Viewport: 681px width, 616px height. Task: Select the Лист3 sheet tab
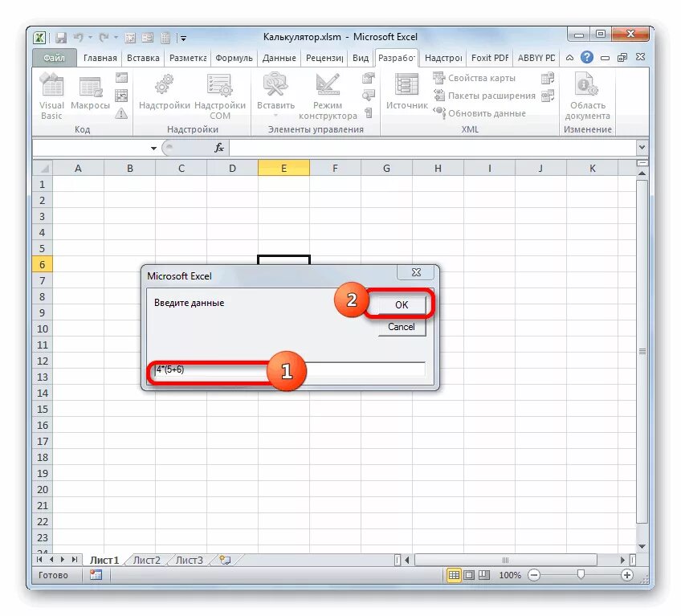pyautogui.click(x=189, y=560)
